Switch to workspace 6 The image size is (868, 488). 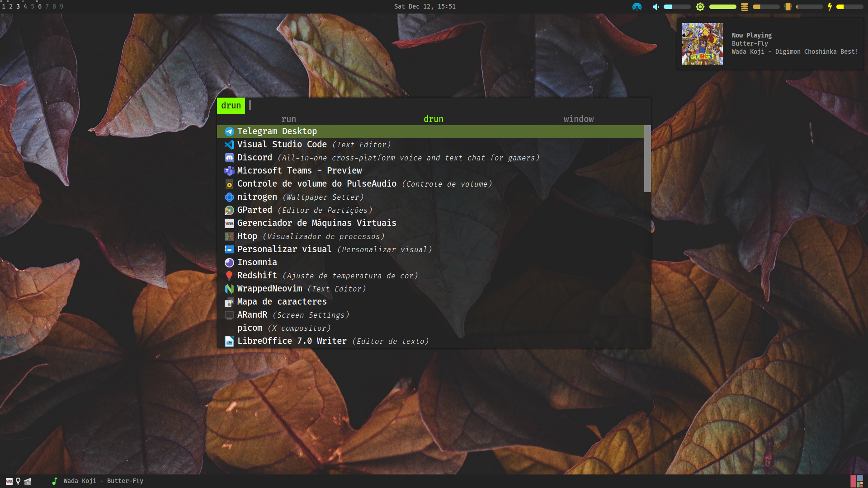pyautogui.click(x=40, y=7)
